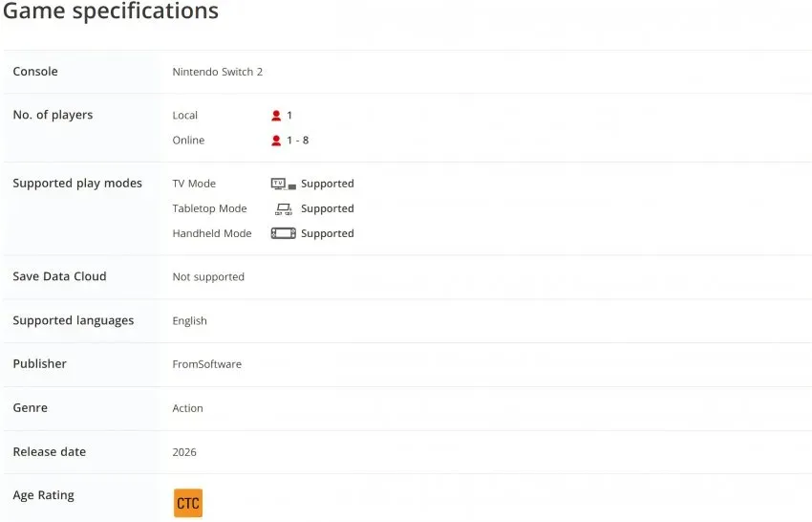Viewport: 812px width, 522px height.
Task: Select Supported status next to TV Mode
Action: (328, 184)
